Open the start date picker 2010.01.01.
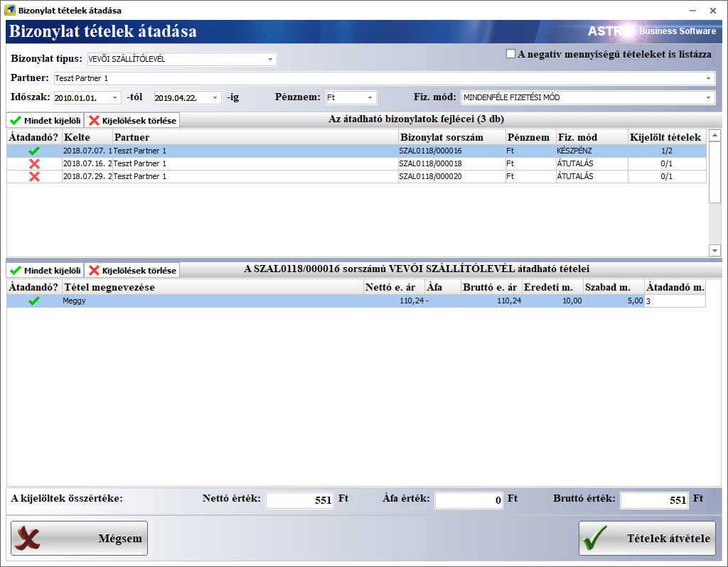 [114, 98]
